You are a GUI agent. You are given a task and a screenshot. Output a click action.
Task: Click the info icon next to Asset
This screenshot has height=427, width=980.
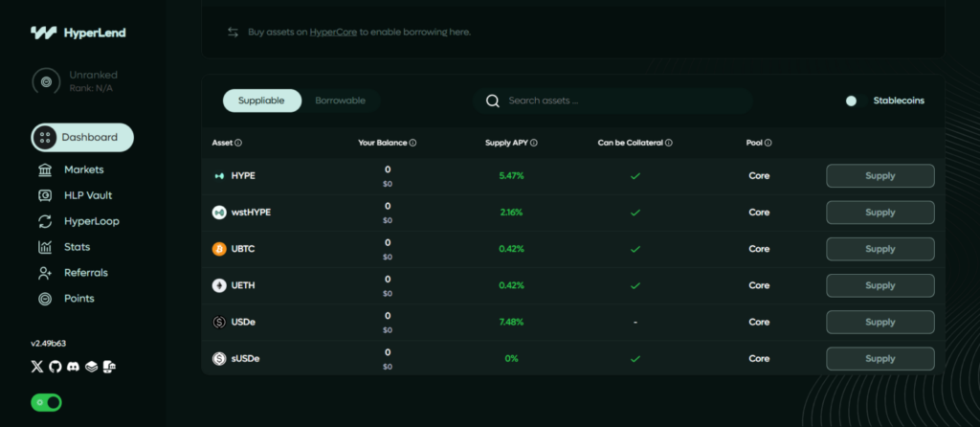coord(238,144)
